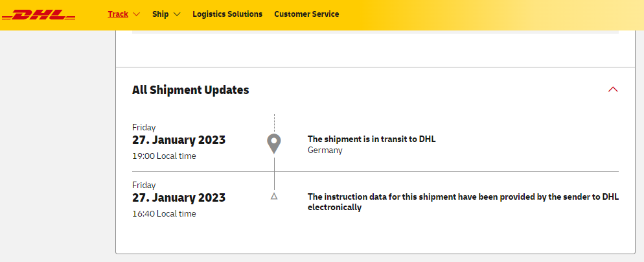
Task: Click the instruction data status message
Action: click(x=463, y=202)
